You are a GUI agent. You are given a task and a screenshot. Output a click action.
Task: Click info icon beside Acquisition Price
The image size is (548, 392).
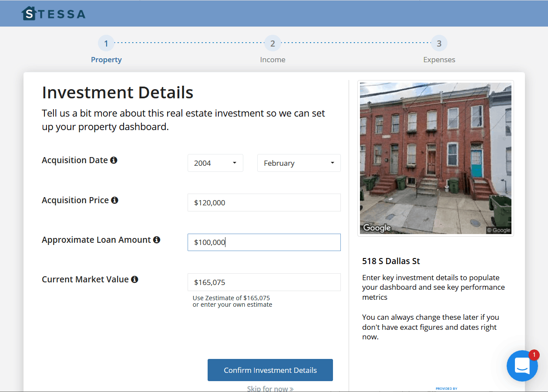tap(114, 200)
